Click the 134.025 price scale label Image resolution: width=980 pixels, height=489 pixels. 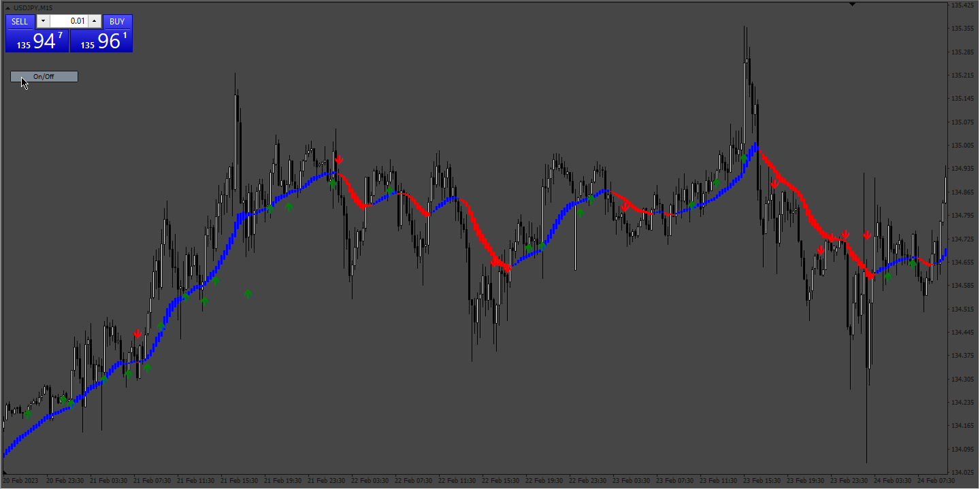[x=962, y=472]
